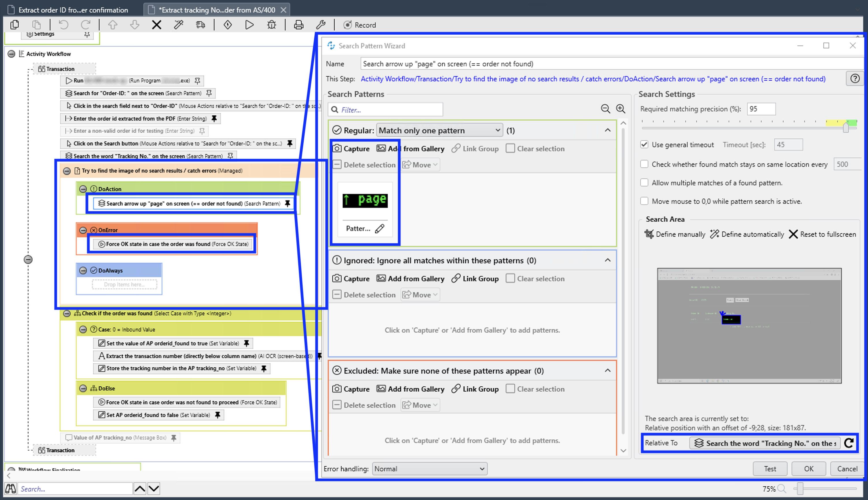
Task: Switch to Extract order ID tab
Action: 73,10
